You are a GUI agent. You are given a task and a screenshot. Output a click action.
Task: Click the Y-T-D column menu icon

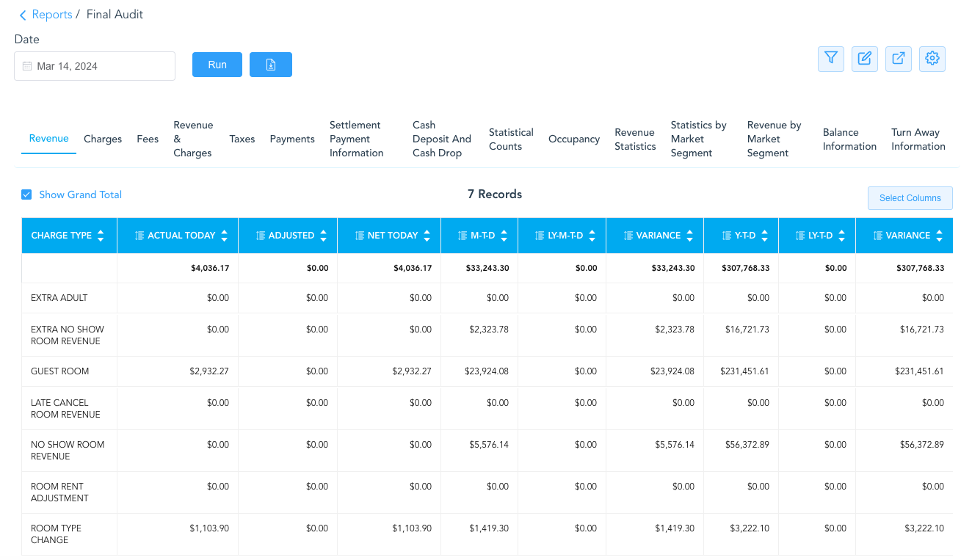pos(727,236)
